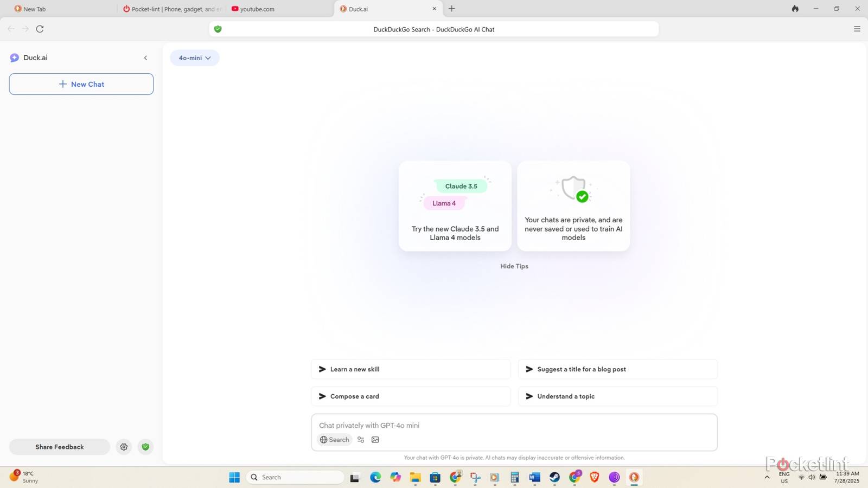Show hidden system tray icons

pyautogui.click(x=767, y=477)
